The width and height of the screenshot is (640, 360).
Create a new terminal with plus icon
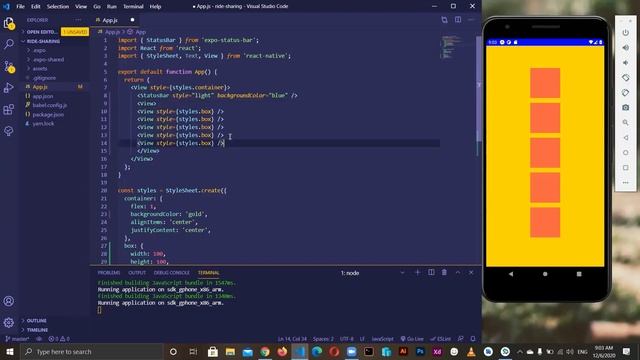(x=417, y=272)
